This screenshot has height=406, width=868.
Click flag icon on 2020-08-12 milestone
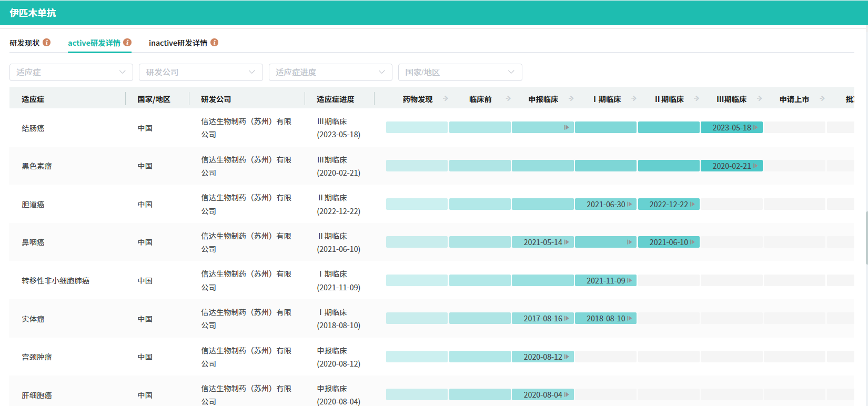567,357
